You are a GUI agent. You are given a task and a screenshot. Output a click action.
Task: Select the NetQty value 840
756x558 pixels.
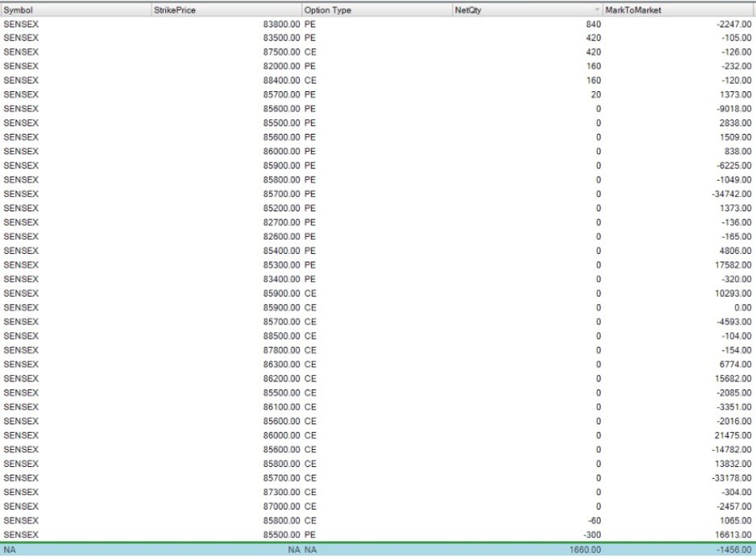click(593, 24)
